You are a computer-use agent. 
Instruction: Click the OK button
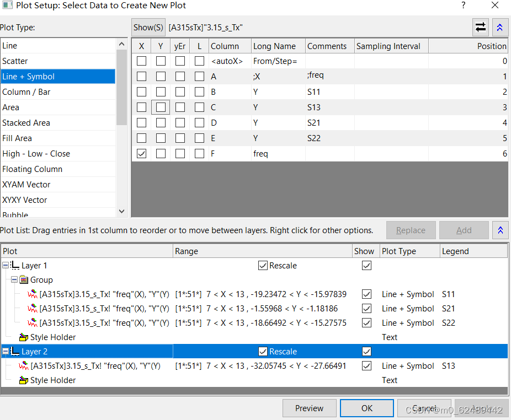[366, 408]
